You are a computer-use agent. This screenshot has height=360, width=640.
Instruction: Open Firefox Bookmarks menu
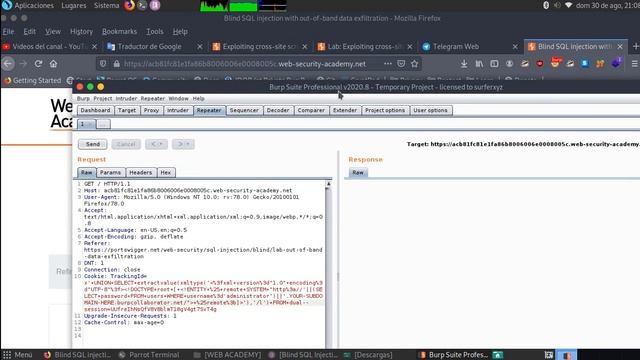click(119, 31)
